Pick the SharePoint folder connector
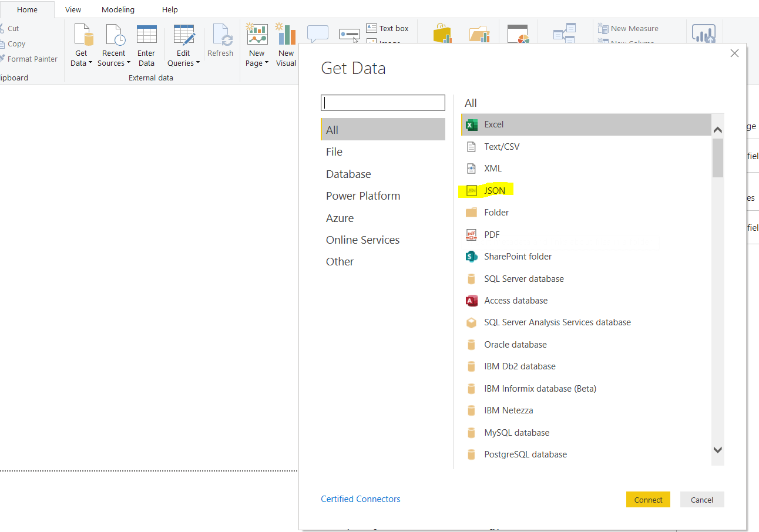 point(518,256)
